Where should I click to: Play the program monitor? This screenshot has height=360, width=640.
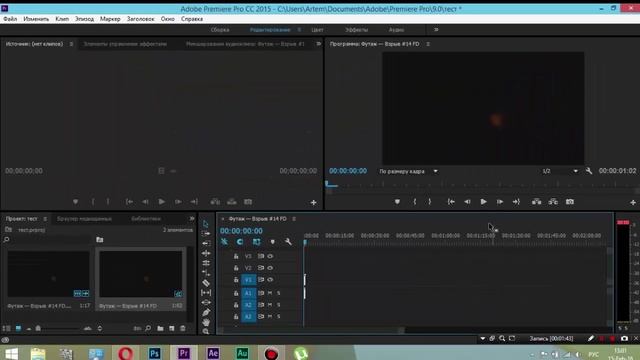(483, 202)
